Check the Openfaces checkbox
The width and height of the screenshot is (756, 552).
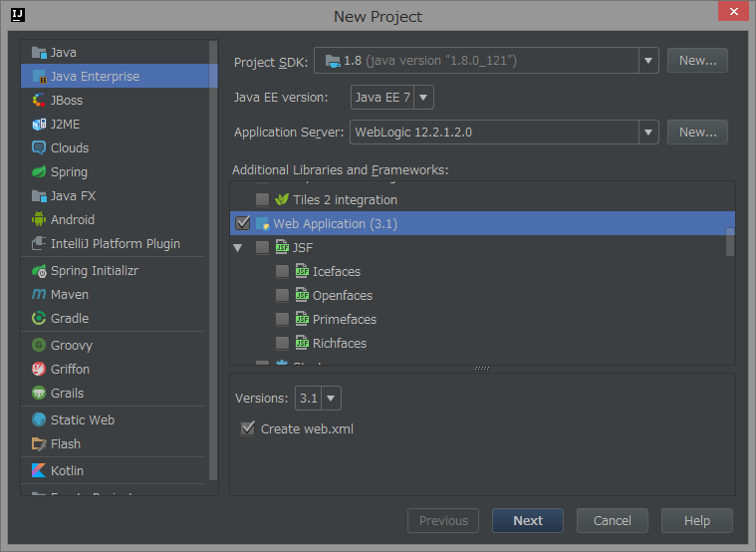(282, 295)
